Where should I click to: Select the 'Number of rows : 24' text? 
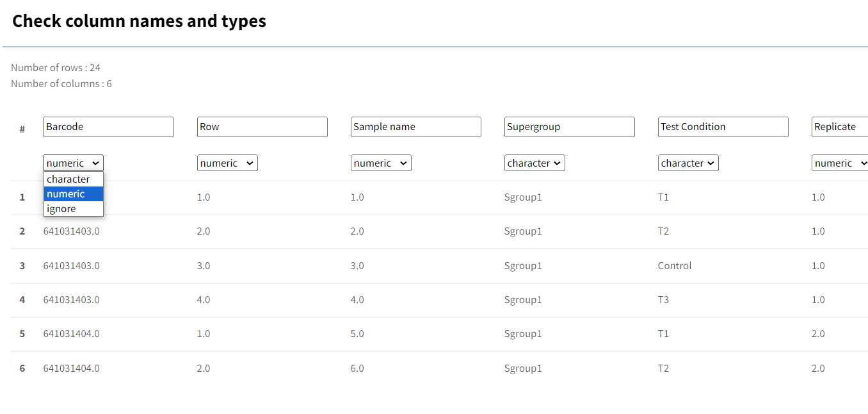56,68
